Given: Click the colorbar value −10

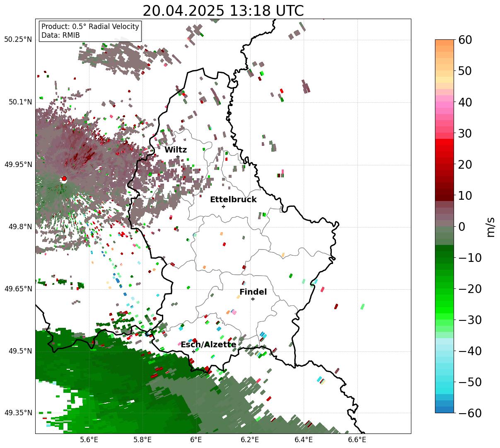Looking at the screenshot, I should [x=469, y=258].
